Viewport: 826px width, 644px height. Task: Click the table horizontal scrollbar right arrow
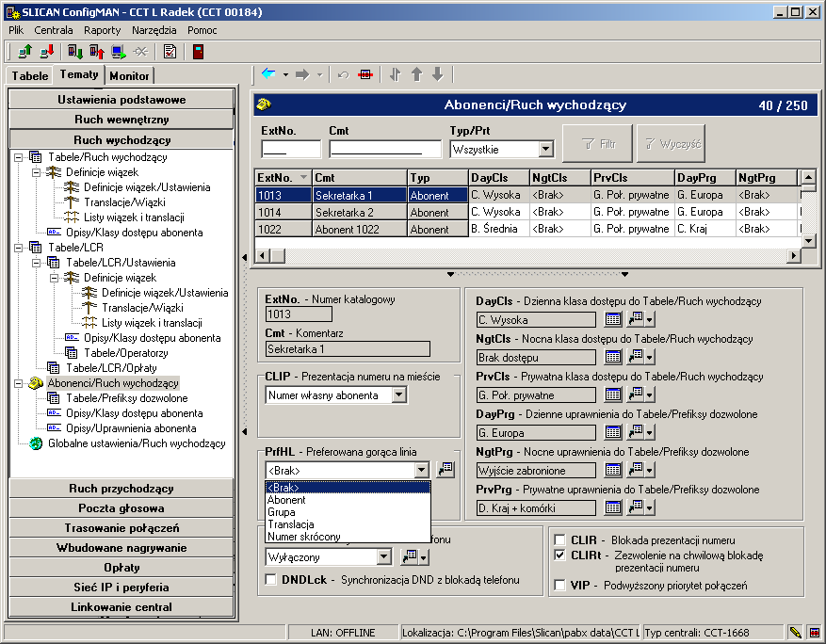point(794,256)
